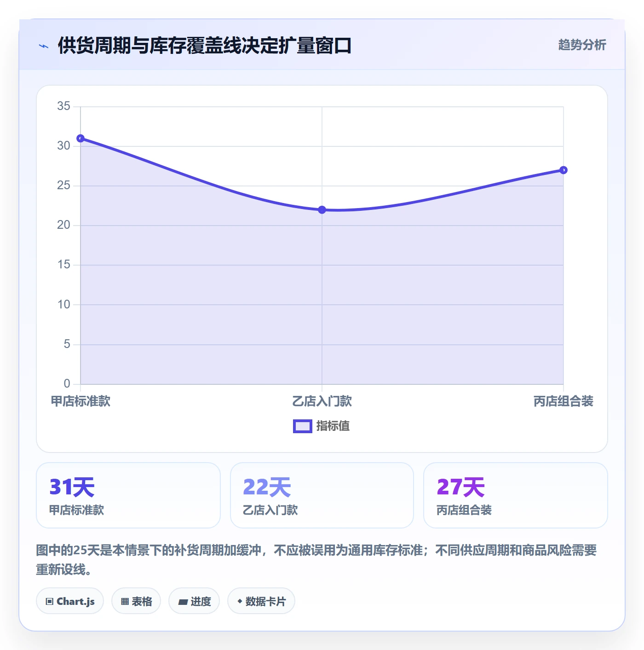Click the 表格 tag chip
Viewport: 644px width, 650px height.
point(136,601)
